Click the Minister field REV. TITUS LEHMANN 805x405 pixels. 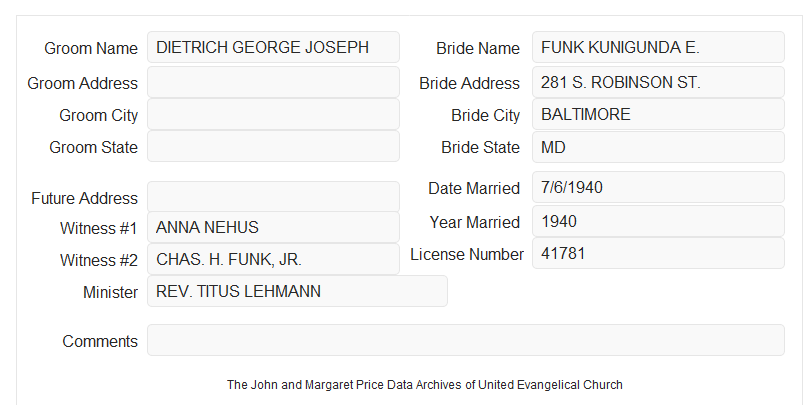297,291
